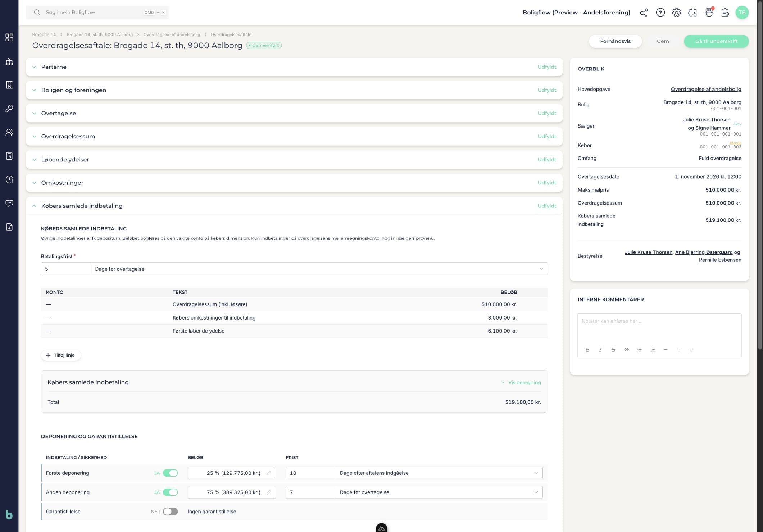Open the notification icon with red dot
Screen dimensions: 763x532
tap(709, 12)
